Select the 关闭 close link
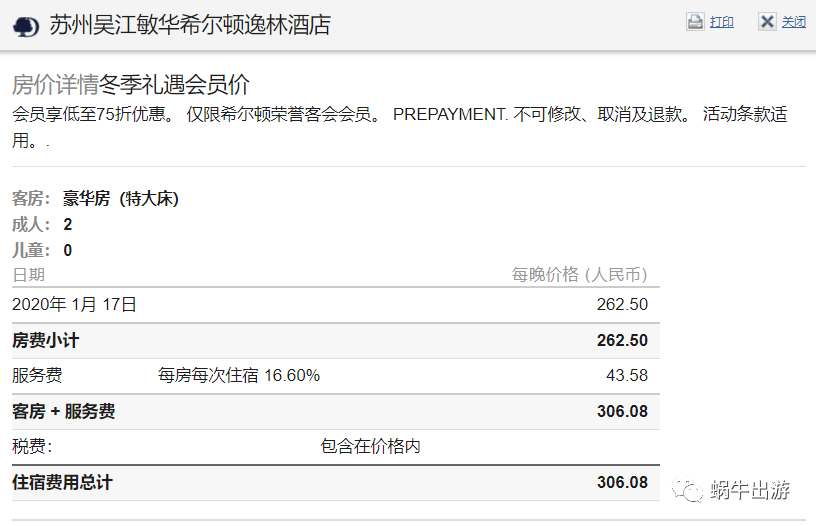The width and height of the screenshot is (816, 526). click(793, 22)
